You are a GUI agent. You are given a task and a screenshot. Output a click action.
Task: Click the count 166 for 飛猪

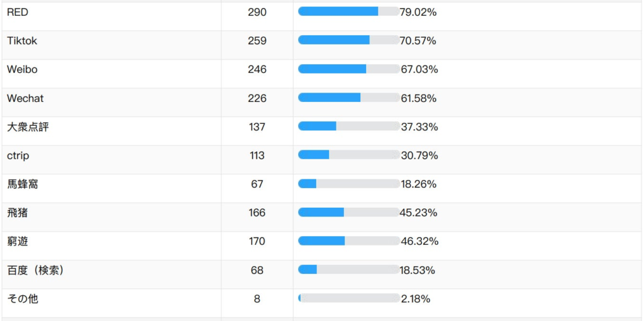pyautogui.click(x=257, y=213)
